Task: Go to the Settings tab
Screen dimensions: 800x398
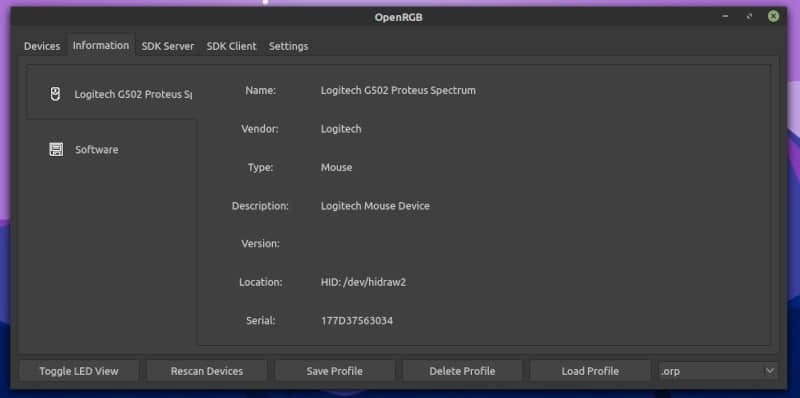Action: click(288, 46)
